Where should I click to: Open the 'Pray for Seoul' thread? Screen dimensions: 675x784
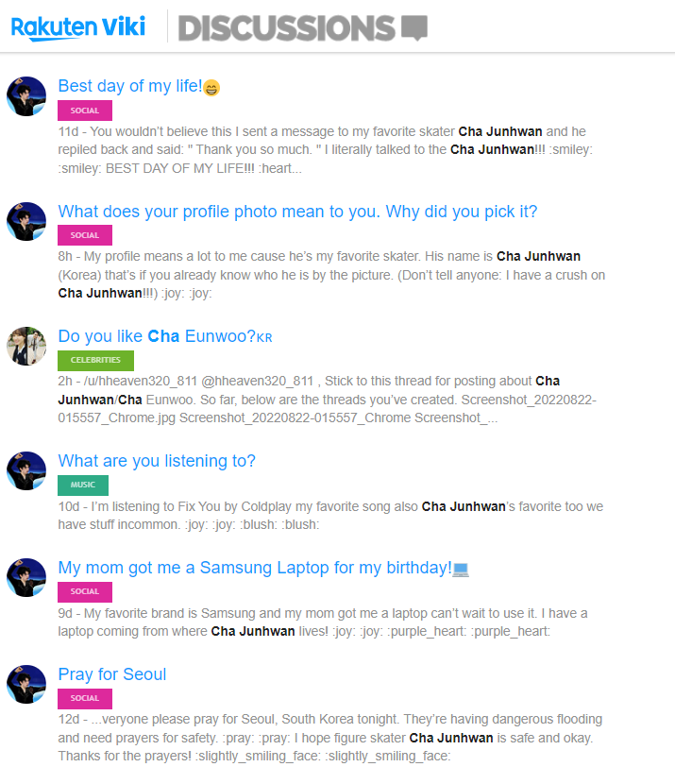[x=112, y=674]
